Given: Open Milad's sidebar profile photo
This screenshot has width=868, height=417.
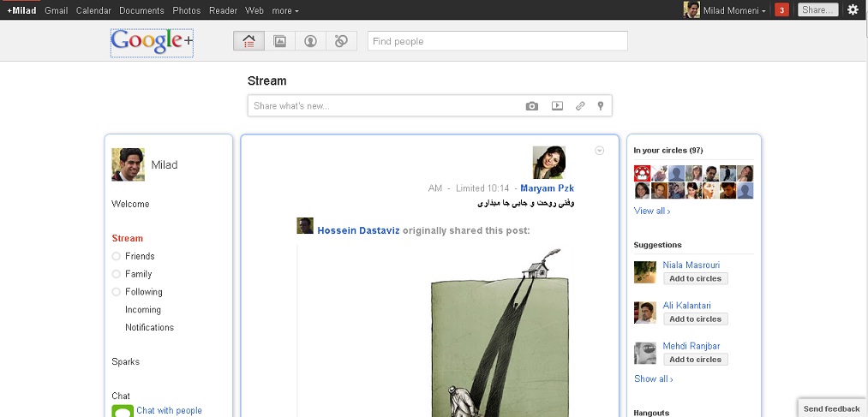Looking at the screenshot, I should point(128,164).
